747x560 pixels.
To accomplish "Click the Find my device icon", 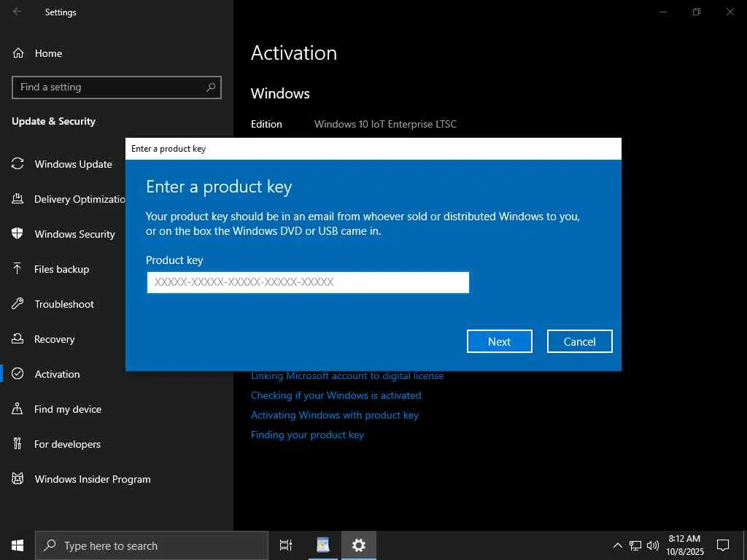I will coord(18,409).
